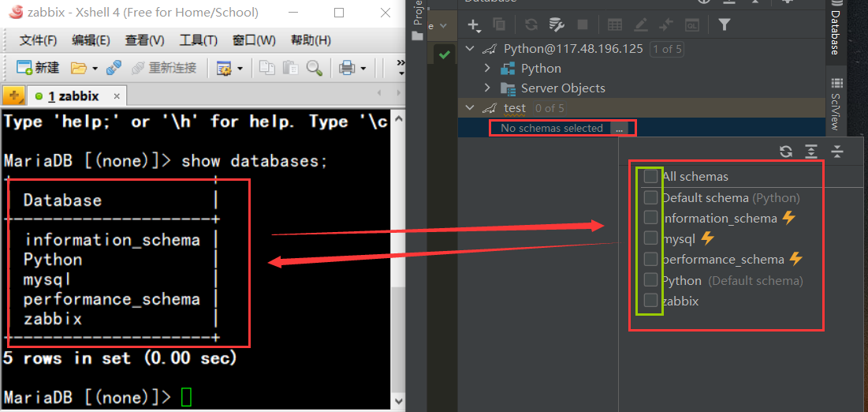Check the Python (Default schema) checkbox

click(651, 279)
